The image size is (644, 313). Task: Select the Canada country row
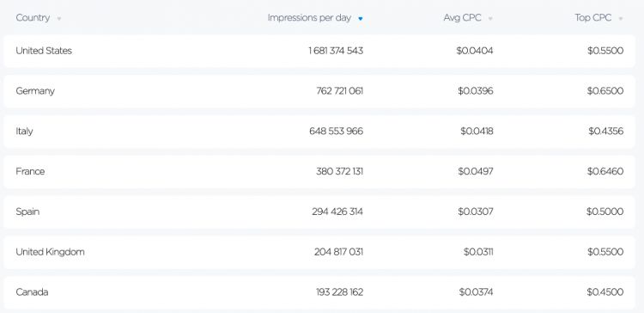click(x=319, y=292)
